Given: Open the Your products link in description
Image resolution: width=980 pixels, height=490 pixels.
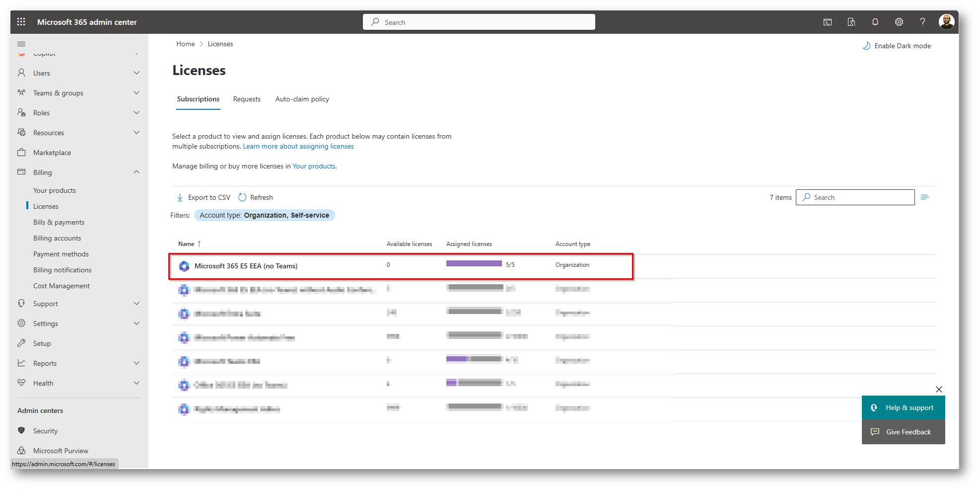Looking at the screenshot, I should [314, 166].
